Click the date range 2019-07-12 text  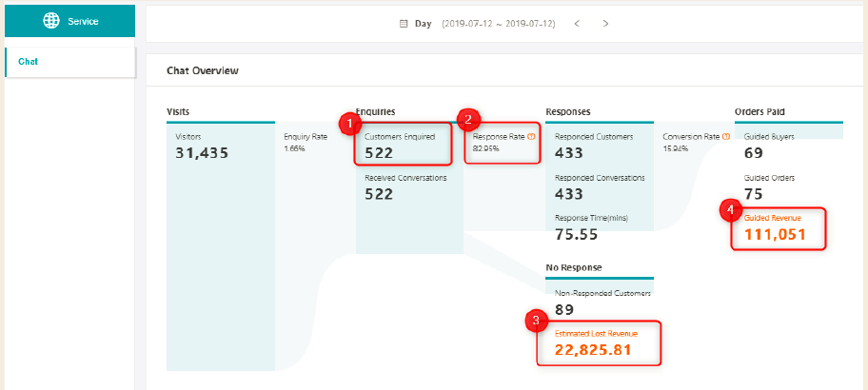click(x=499, y=24)
